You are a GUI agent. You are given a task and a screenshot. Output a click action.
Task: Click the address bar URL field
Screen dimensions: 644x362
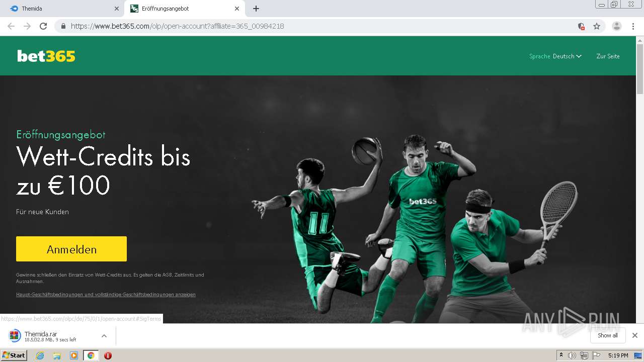[x=322, y=26]
